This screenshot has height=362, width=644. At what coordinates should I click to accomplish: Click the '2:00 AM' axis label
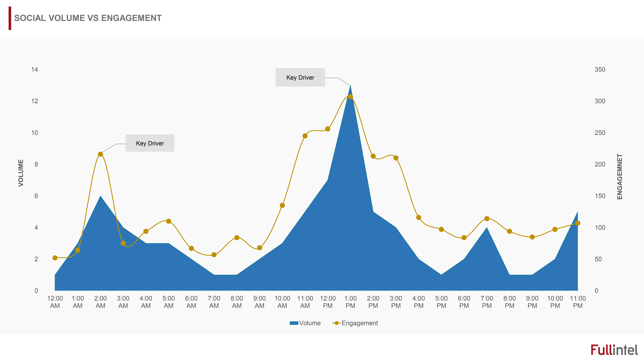point(101,302)
